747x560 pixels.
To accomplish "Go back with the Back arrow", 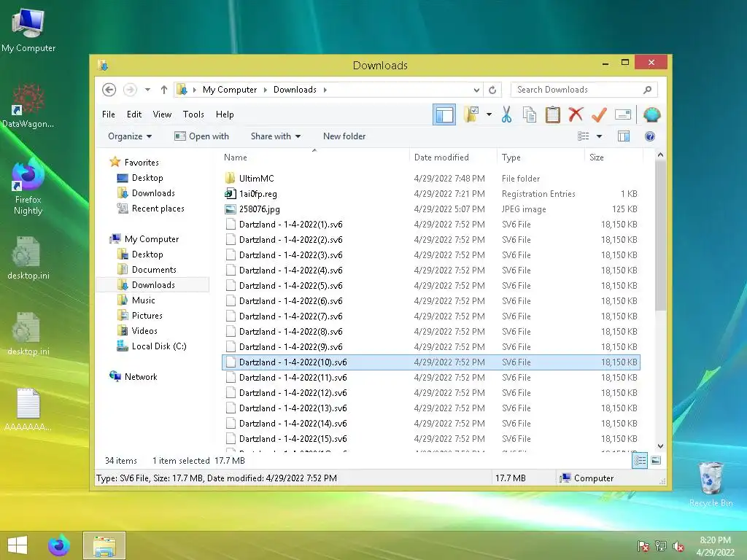I will pos(109,90).
